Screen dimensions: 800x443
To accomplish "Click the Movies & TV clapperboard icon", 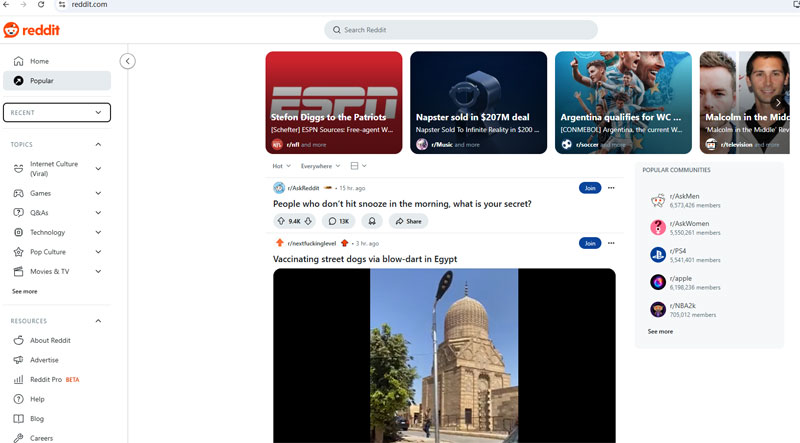I will [x=18, y=272].
